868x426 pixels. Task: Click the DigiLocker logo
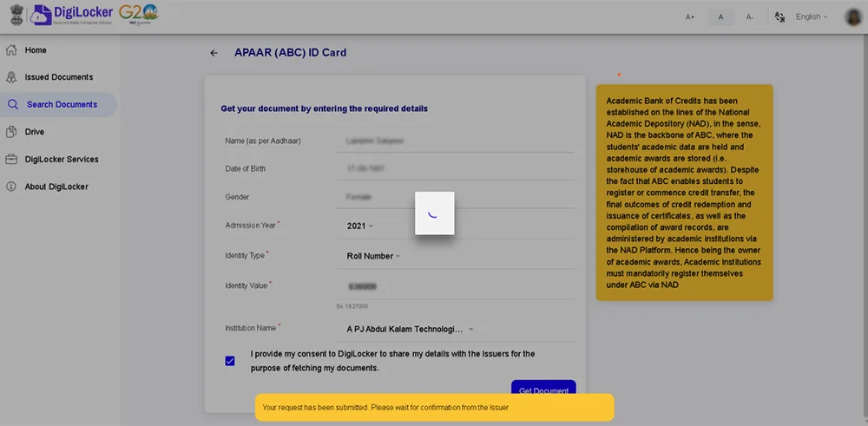[x=72, y=15]
